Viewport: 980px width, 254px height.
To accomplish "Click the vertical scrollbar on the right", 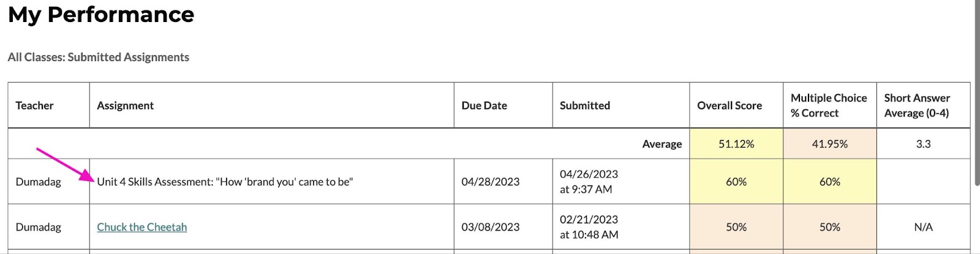I will 975,92.
